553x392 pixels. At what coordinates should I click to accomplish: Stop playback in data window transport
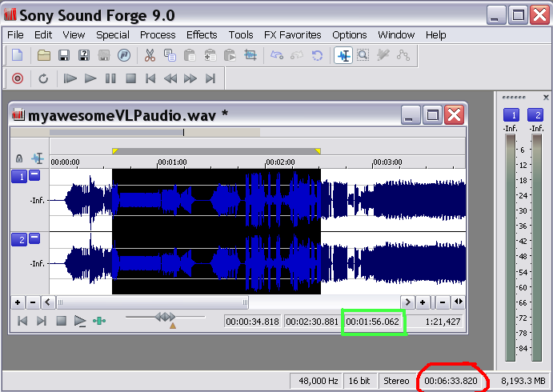tap(62, 321)
